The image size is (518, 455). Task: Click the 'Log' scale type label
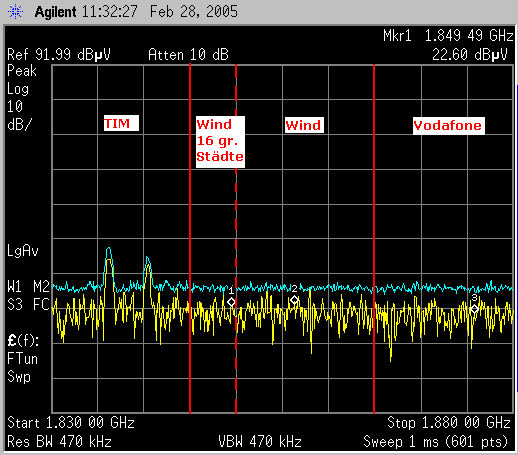pos(18,89)
